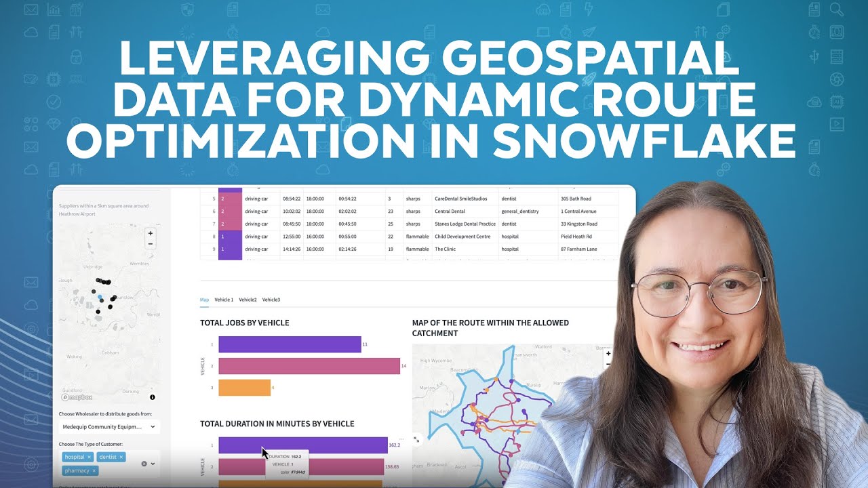Image resolution: width=868 pixels, height=488 pixels.
Task: Open the wholesaler selection dropdown
Action: (x=110, y=427)
